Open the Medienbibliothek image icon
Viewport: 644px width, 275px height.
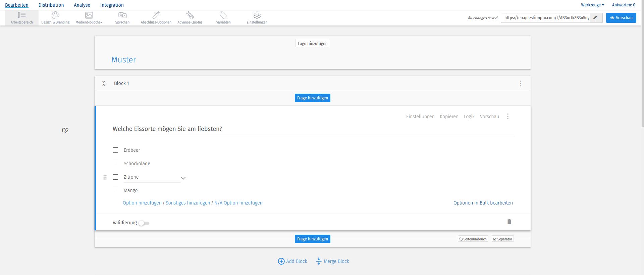coord(89,15)
